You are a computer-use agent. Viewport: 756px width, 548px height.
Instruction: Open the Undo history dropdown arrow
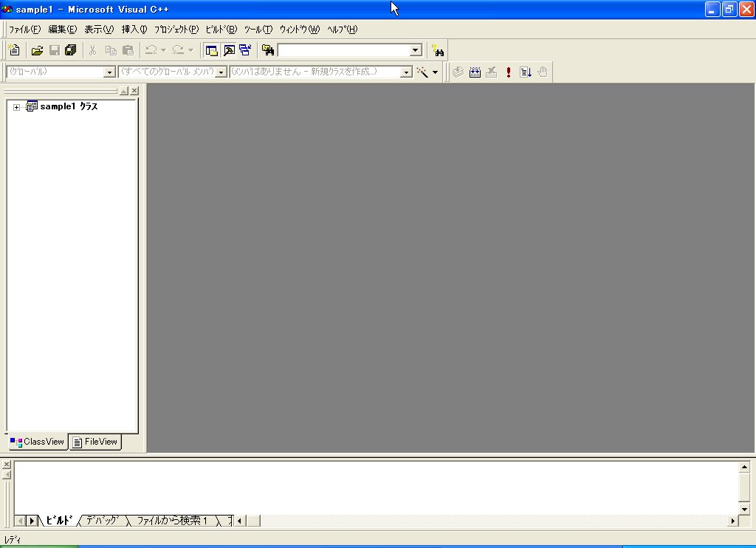(163, 50)
